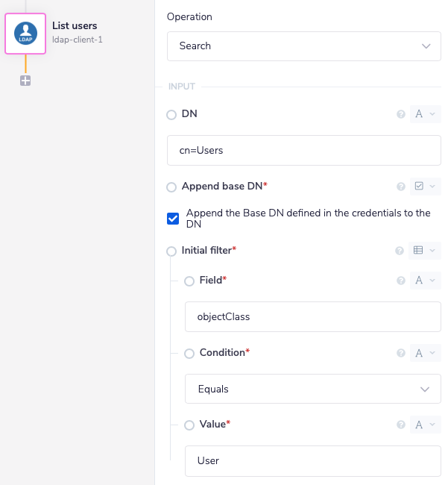Viewport: 448px width, 485px height.
Task: Click the radio circle next to Initial filter
Action: coord(171,251)
